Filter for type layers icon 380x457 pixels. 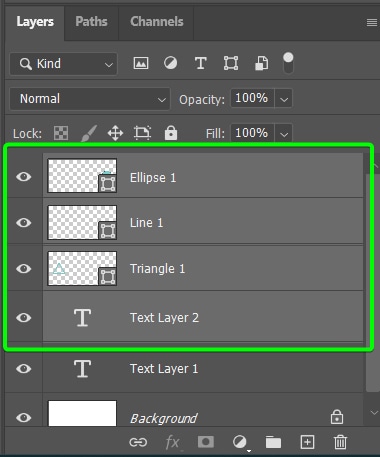tap(200, 63)
